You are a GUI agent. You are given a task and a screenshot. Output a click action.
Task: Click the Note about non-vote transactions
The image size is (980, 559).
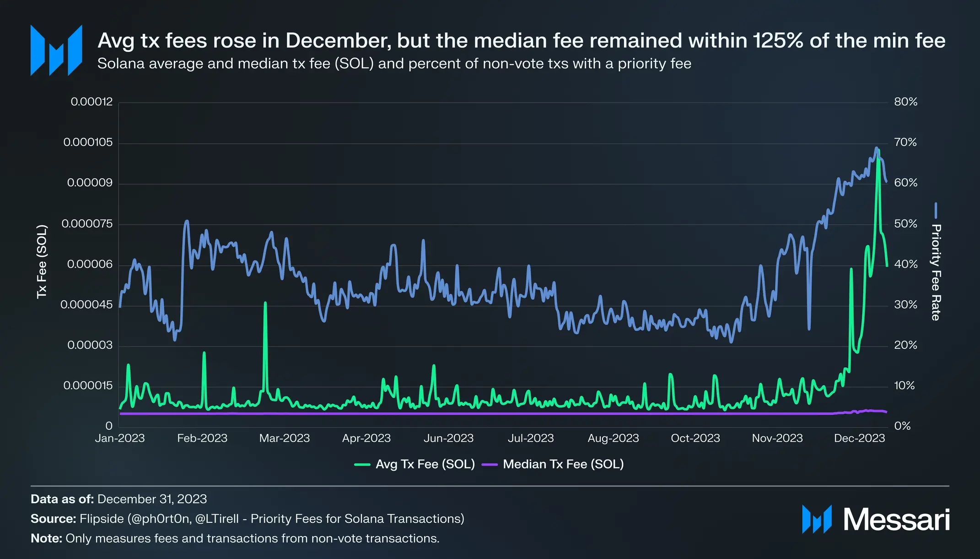coord(235,538)
